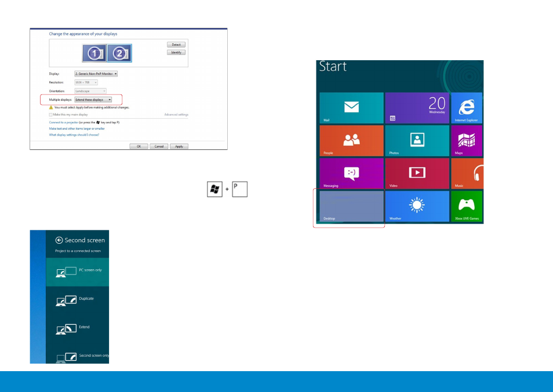Image resolution: width=553 pixels, height=392 pixels.
Task: Open the Video tile
Action: tap(417, 173)
